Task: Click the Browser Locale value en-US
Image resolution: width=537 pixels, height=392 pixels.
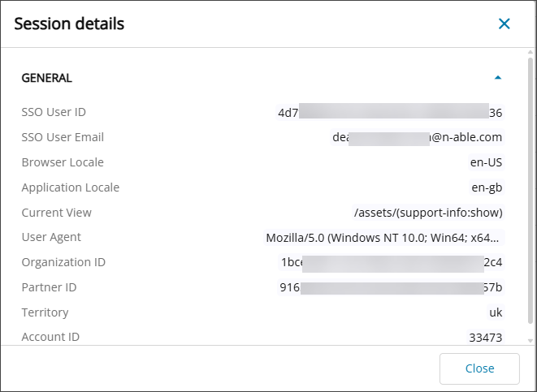Action: click(x=486, y=162)
